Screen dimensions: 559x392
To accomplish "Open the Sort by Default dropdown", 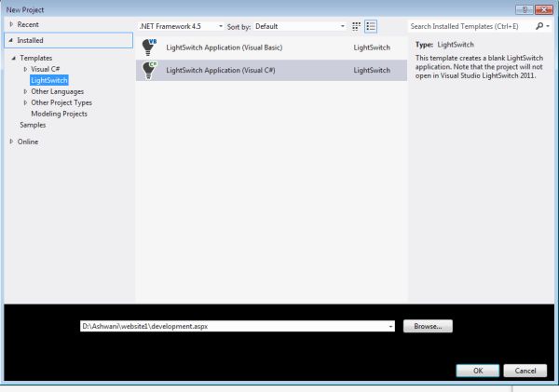I will [300, 26].
